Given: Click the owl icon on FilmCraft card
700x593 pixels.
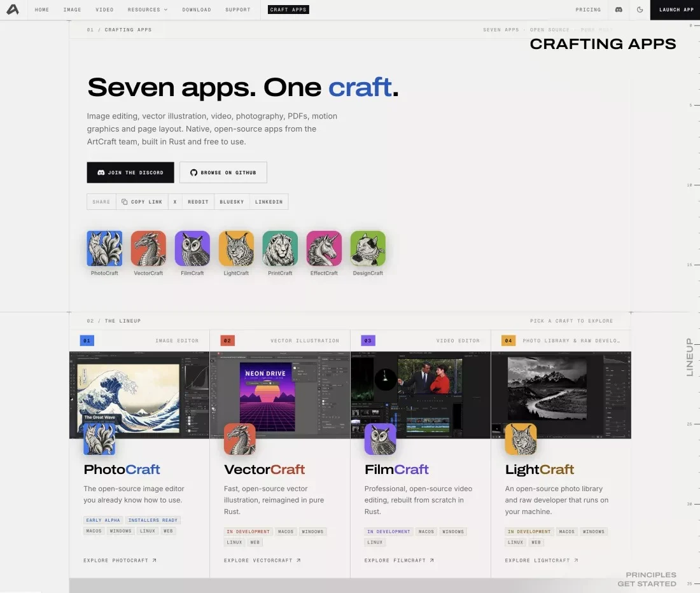Looking at the screenshot, I should pyautogui.click(x=381, y=439).
